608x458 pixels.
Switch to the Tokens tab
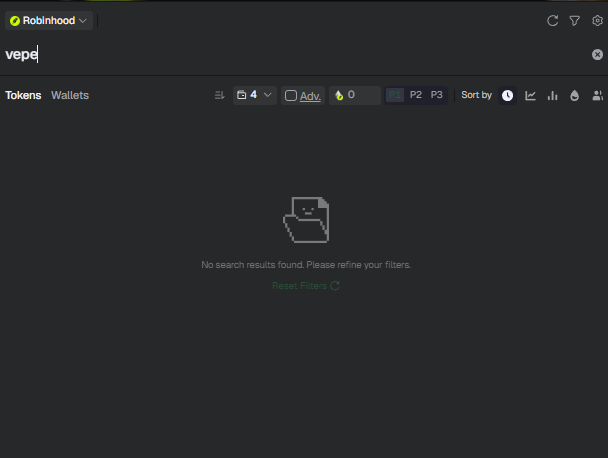[23, 95]
